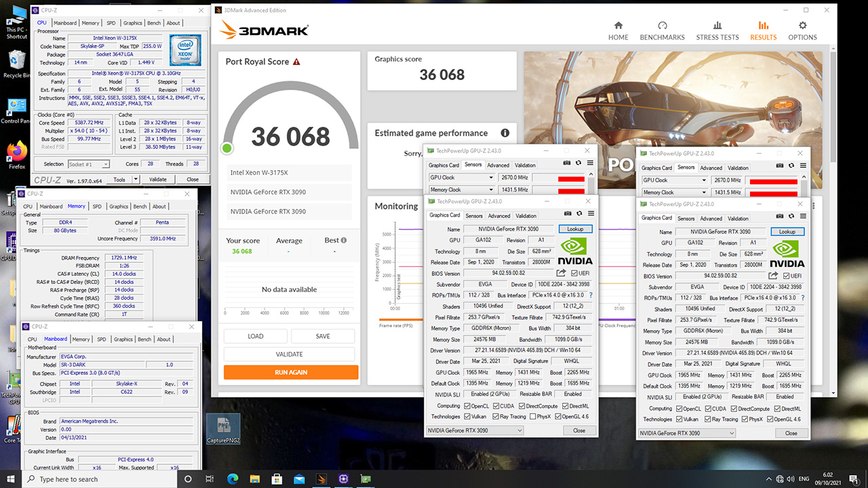The image size is (868, 488).
Task: Click BIOS export share icon in left GPU-Z window
Action: pos(561,273)
